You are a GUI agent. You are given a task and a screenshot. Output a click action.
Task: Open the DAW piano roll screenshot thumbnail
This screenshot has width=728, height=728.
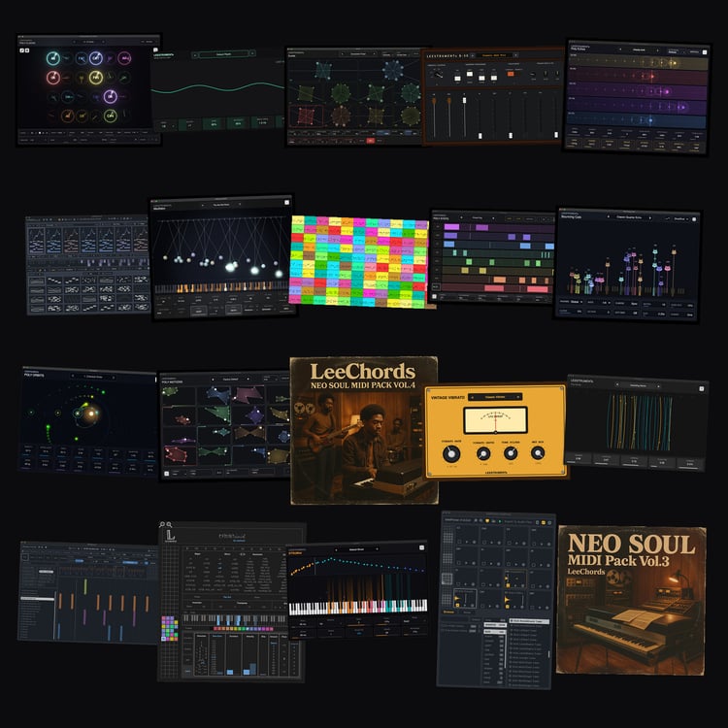[88, 593]
